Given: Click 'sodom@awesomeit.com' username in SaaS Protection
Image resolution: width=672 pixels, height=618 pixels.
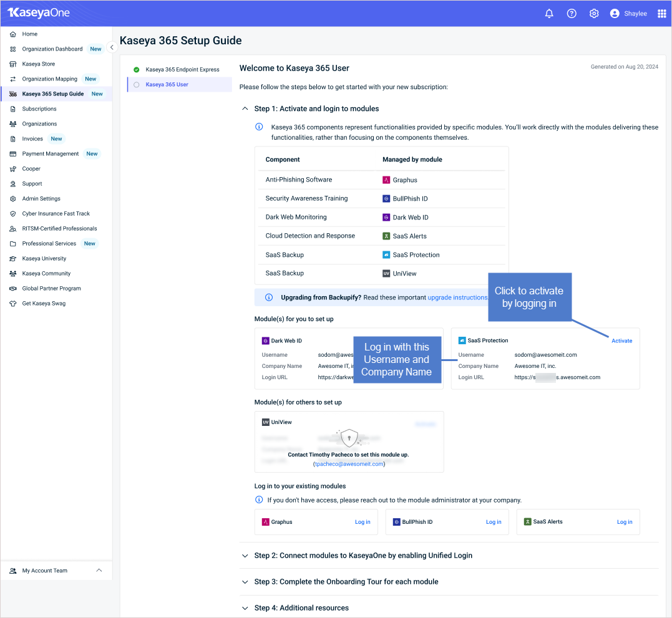Looking at the screenshot, I should coord(545,355).
